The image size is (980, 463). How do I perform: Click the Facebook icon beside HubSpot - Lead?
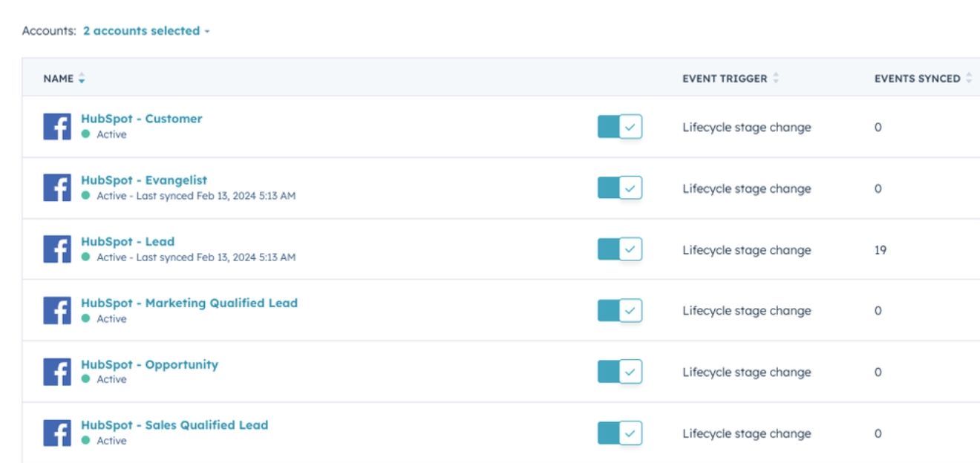tap(57, 249)
